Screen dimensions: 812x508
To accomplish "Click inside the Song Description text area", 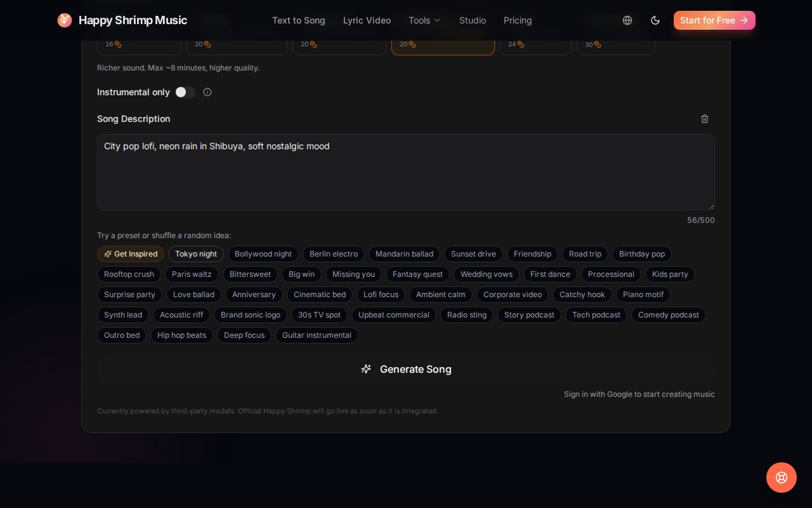I will point(406,172).
